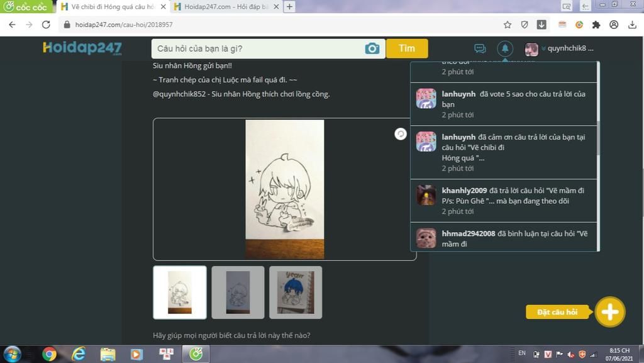Screen dimensions: 644x363
Task: Click the volume icon in the system tray
Action: coord(570,354)
